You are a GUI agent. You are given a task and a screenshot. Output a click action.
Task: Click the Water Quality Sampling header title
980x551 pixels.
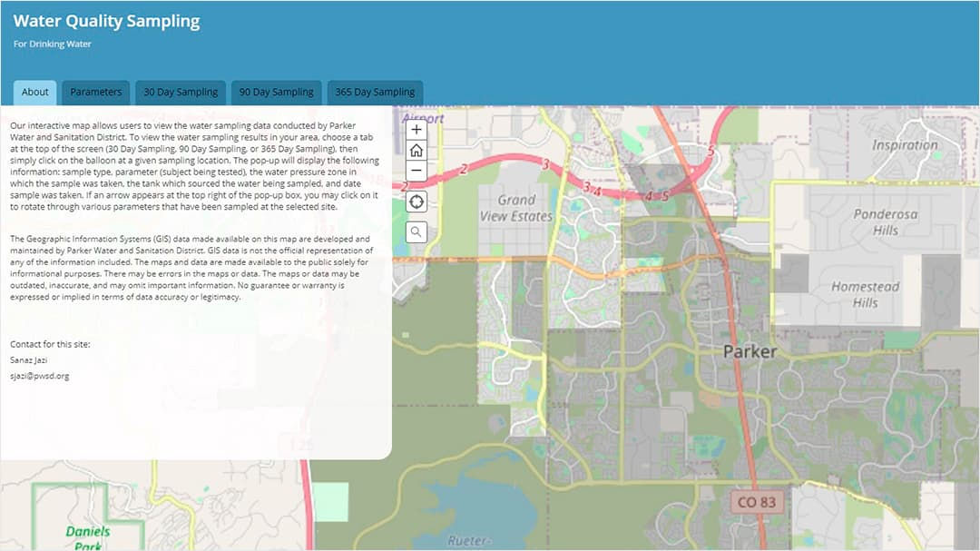click(105, 20)
